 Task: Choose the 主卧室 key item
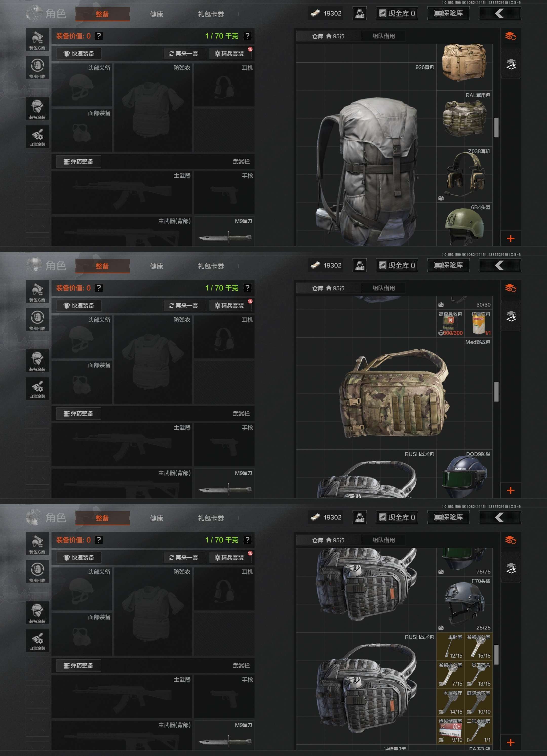tap(451, 646)
